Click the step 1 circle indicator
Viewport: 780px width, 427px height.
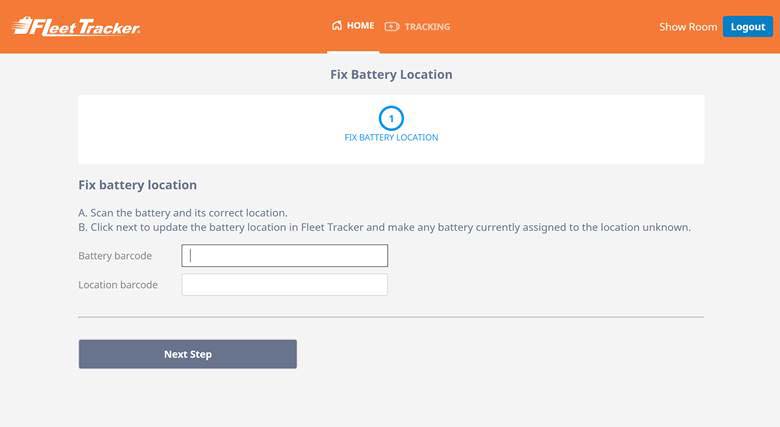[391, 118]
